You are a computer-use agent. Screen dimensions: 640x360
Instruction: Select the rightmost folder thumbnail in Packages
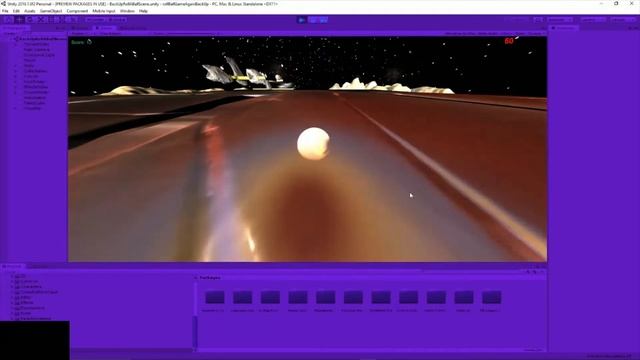491,298
